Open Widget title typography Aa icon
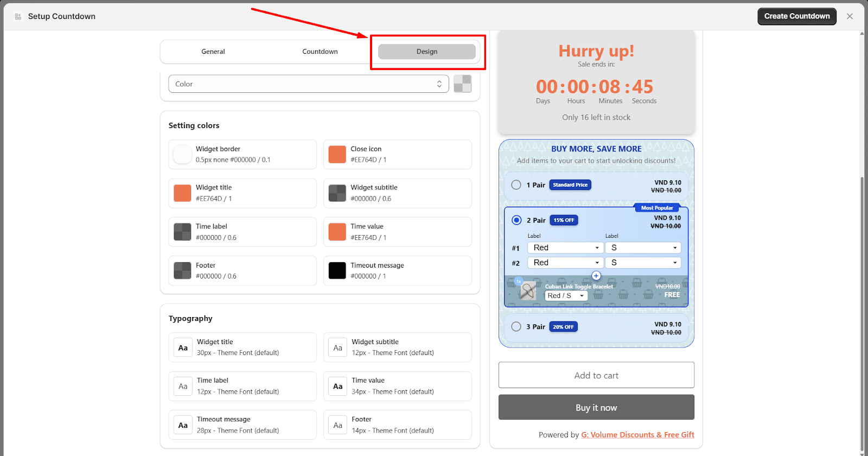Image resolution: width=868 pixels, height=456 pixels. tap(183, 347)
